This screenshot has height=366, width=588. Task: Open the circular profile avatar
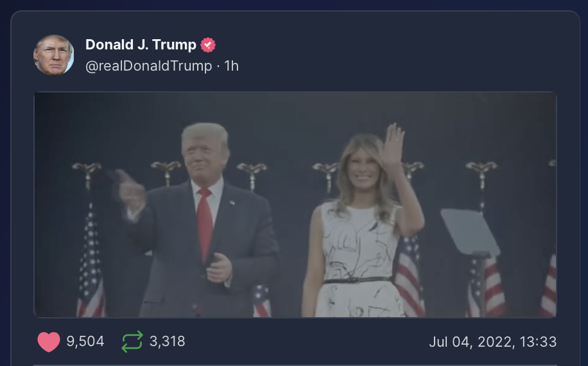pos(54,55)
